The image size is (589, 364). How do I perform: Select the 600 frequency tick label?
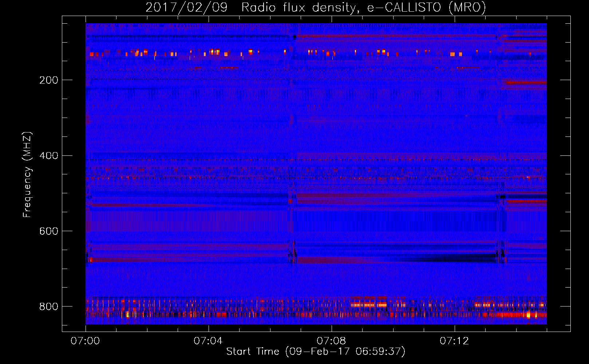(x=49, y=232)
